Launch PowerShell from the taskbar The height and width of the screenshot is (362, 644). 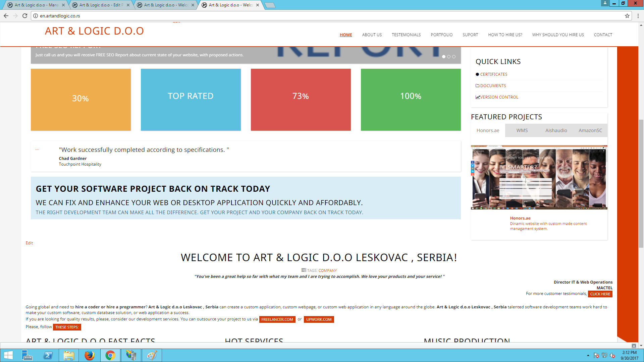click(x=48, y=355)
